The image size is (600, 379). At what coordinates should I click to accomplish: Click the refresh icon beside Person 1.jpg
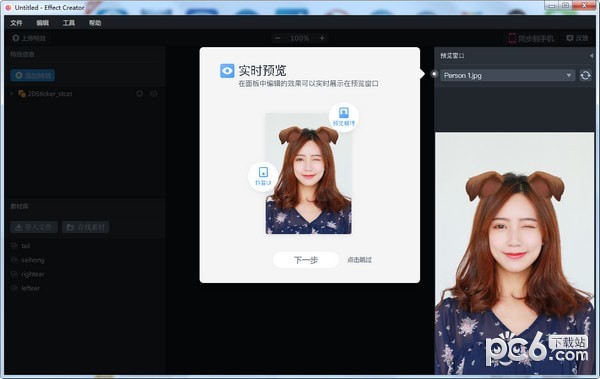[x=585, y=75]
